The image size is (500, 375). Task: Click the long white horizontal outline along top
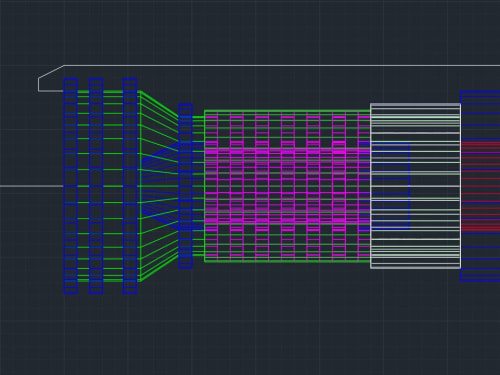click(x=282, y=66)
